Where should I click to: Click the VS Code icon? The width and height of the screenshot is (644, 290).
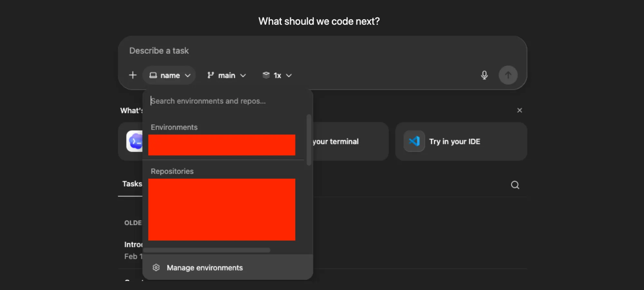pos(414,141)
